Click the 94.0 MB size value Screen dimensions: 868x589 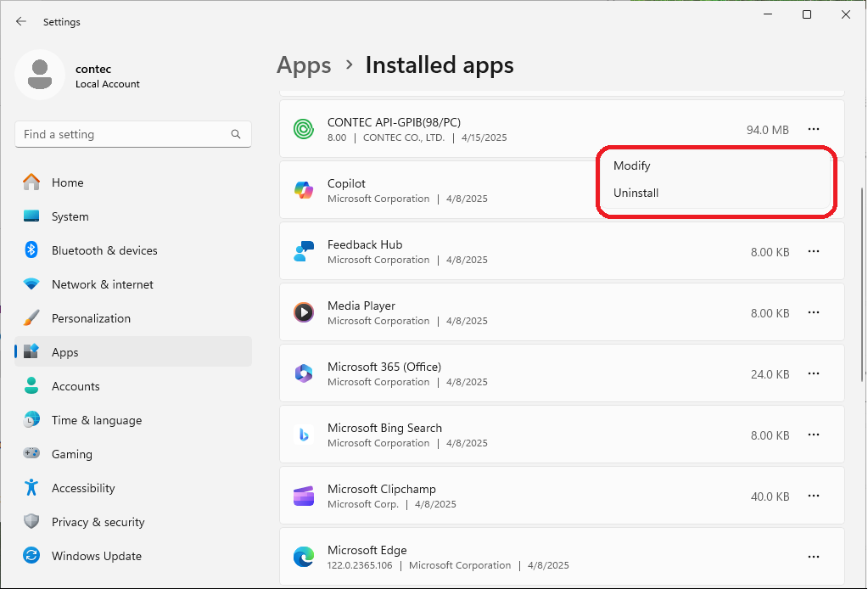click(x=767, y=130)
